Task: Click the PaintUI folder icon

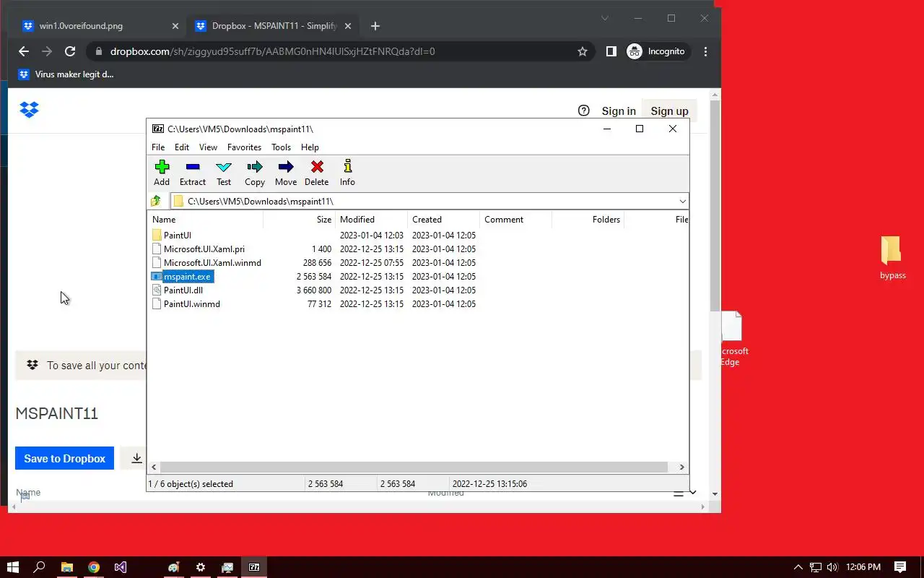Action: [157, 235]
